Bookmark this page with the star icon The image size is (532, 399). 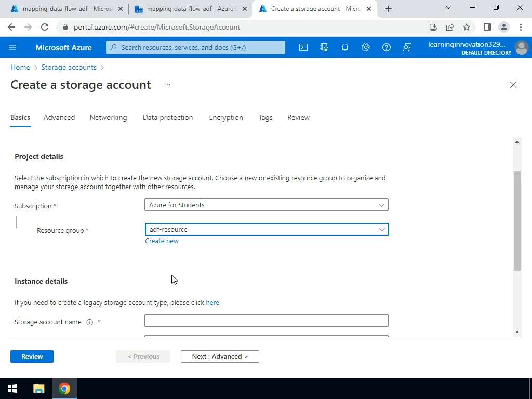[x=467, y=27]
